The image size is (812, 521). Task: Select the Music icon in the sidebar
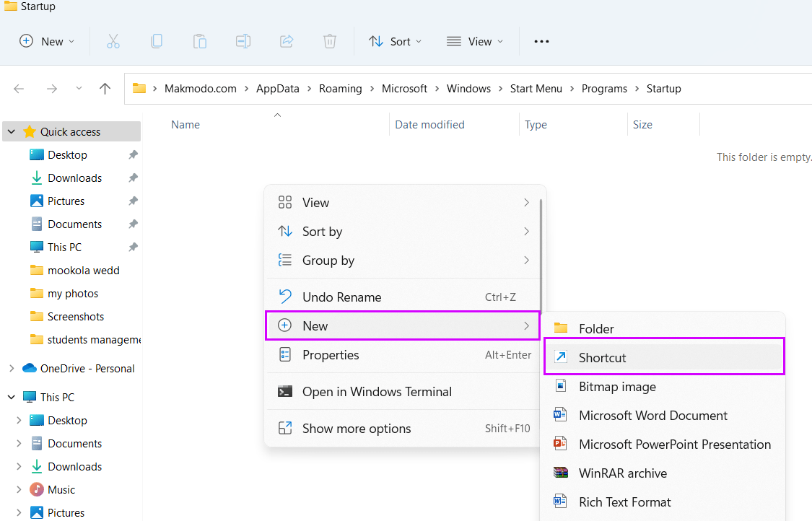coord(38,489)
